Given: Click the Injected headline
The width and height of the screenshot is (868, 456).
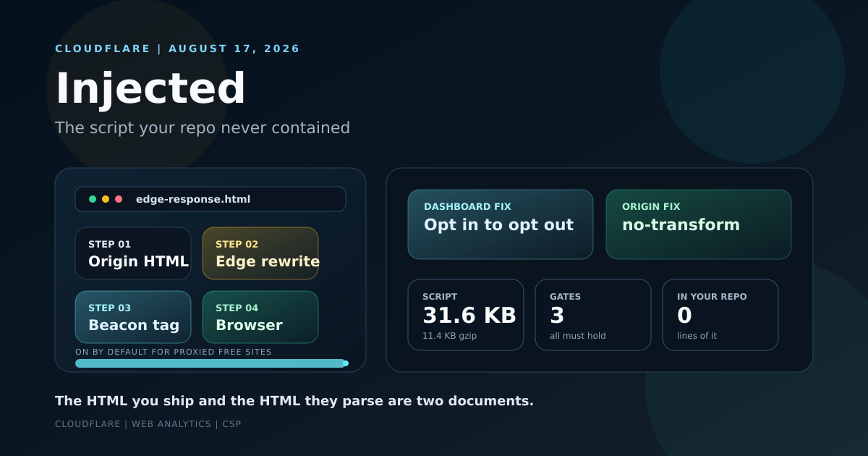Looking at the screenshot, I should click(150, 89).
